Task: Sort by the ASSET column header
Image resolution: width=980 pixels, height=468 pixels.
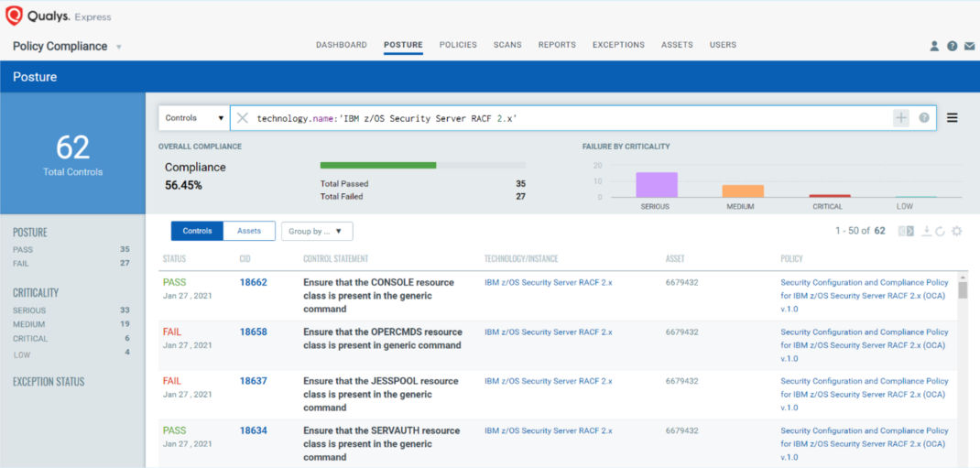Action: tap(676, 258)
